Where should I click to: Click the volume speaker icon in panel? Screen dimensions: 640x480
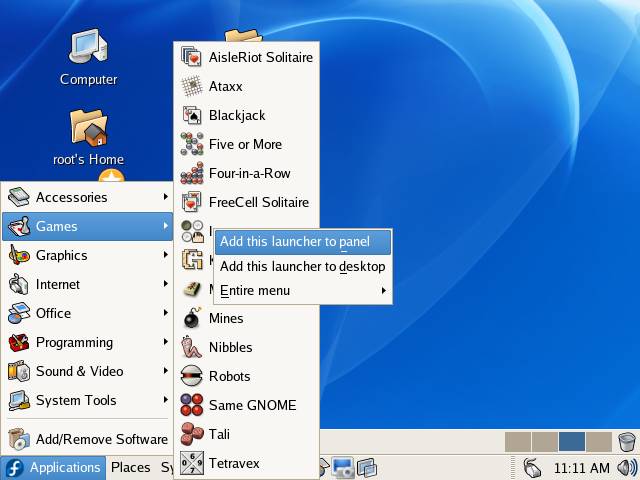[x=627, y=467]
